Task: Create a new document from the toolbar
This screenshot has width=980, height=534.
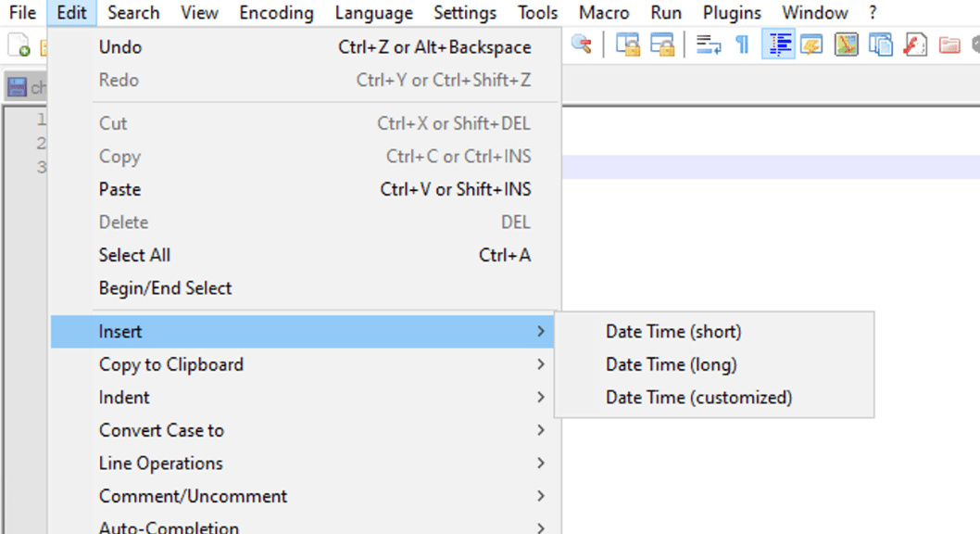Action: 16,44
